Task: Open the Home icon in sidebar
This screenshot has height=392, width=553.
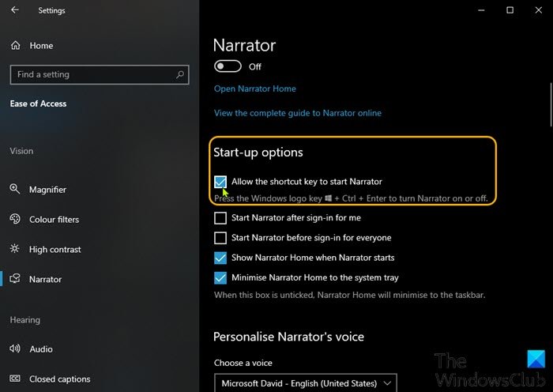Action: click(x=16, y=46)
